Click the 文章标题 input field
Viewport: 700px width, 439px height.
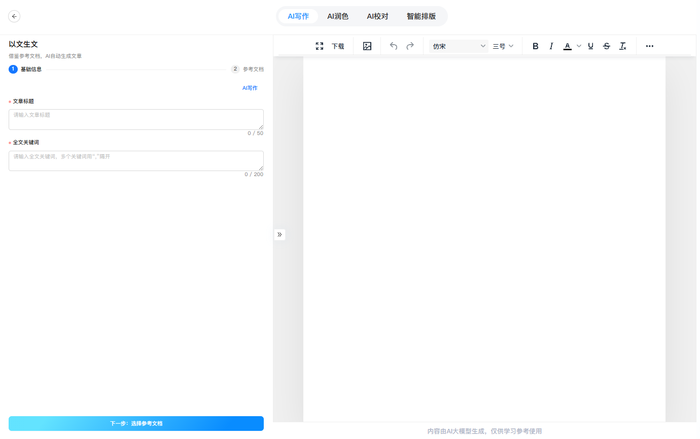tap(136, 118)
